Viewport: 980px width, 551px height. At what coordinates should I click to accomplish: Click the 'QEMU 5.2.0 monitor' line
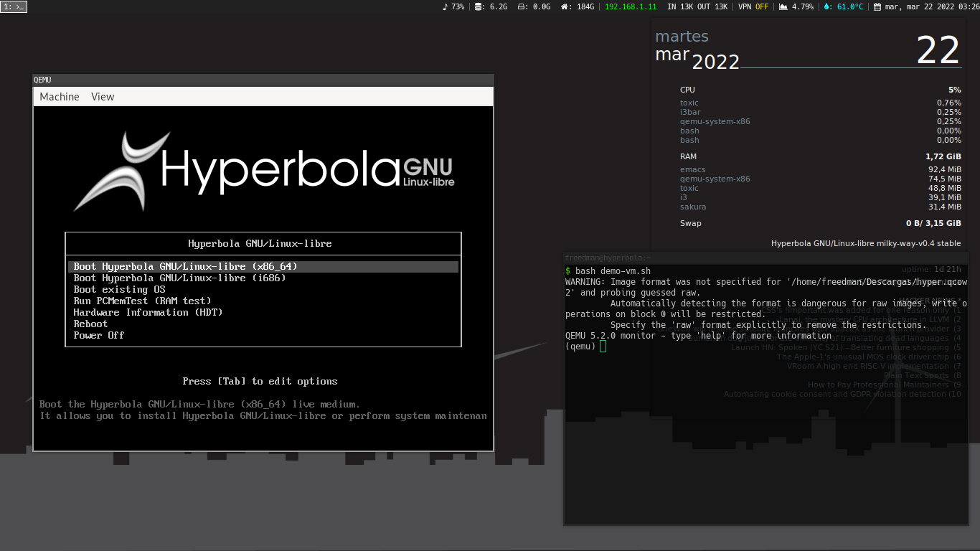click(698, 336)
